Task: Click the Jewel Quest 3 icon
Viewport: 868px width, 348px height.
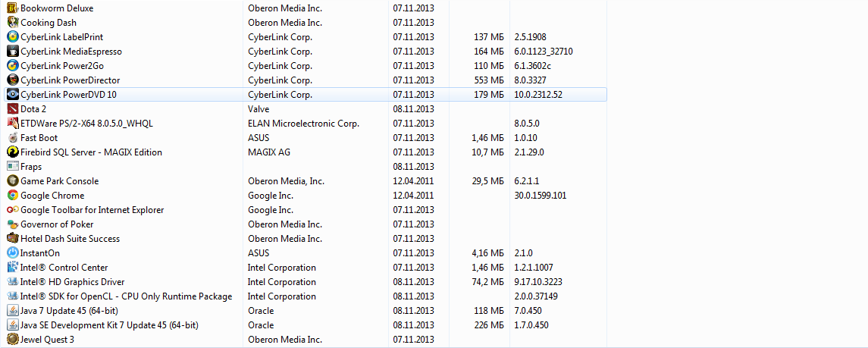Action: 12,339
